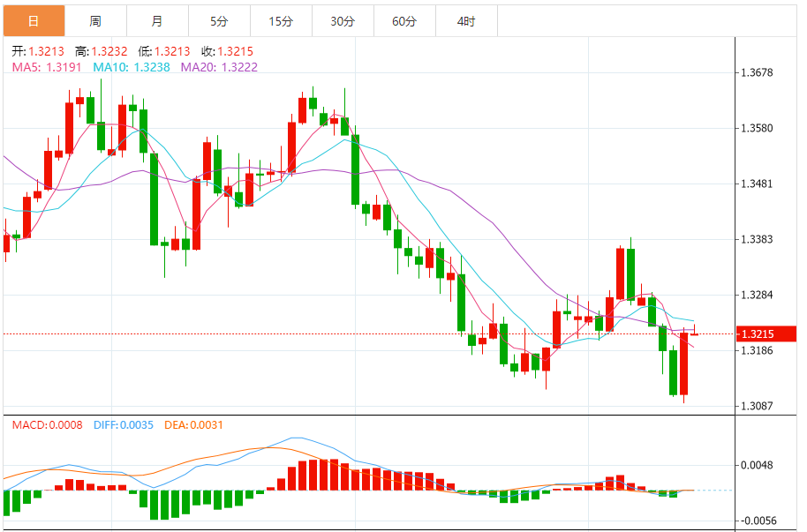Click the DIFF: 0.0035 label
Screen dimensions: 807x532
pos(124,425)
